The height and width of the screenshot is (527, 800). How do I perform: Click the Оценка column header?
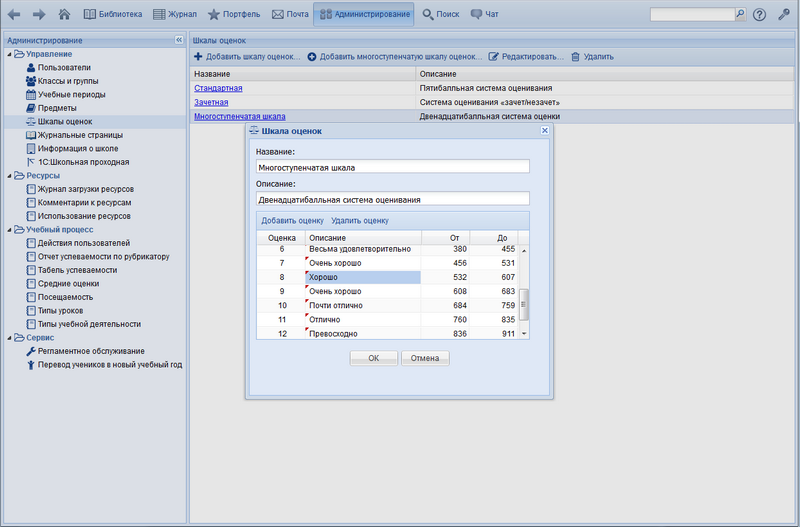(x=281, y=238)
